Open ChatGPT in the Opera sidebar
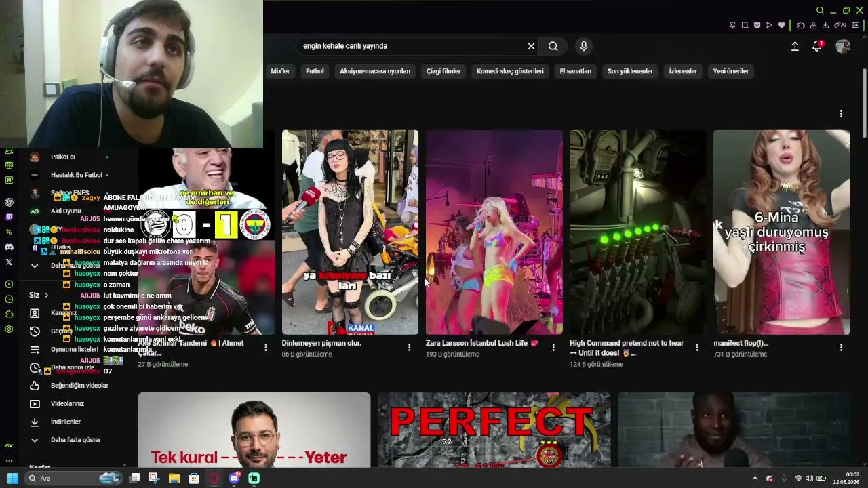The image size is (868, 488). (x=9, y=203)
